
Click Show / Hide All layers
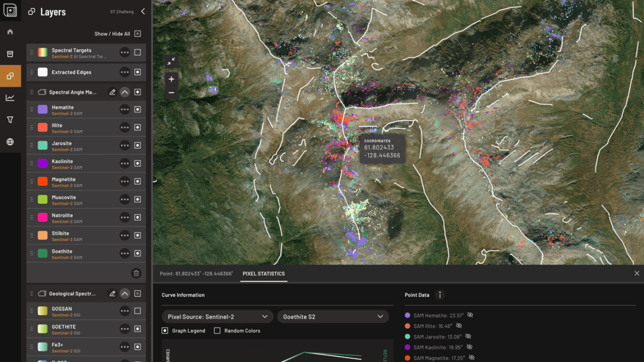click(137, 34)
